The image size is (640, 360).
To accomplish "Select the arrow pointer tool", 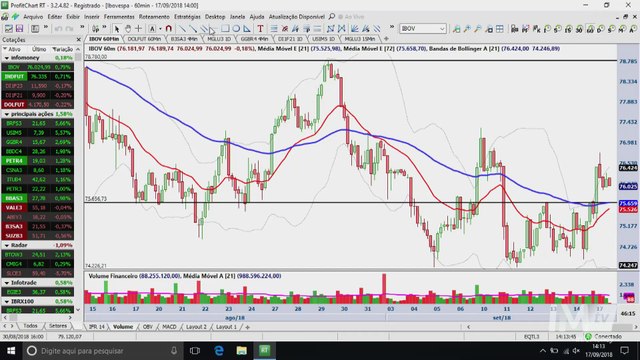I will pos(117,29).
